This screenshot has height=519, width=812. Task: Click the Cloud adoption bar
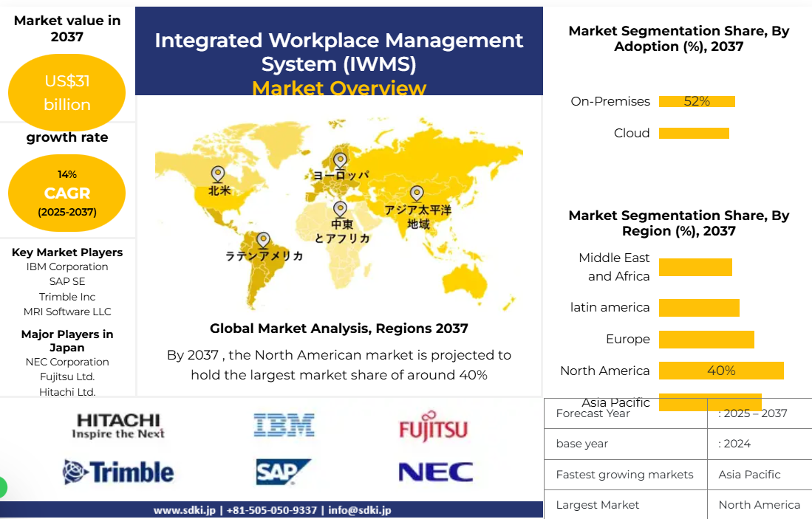[694, 133]
